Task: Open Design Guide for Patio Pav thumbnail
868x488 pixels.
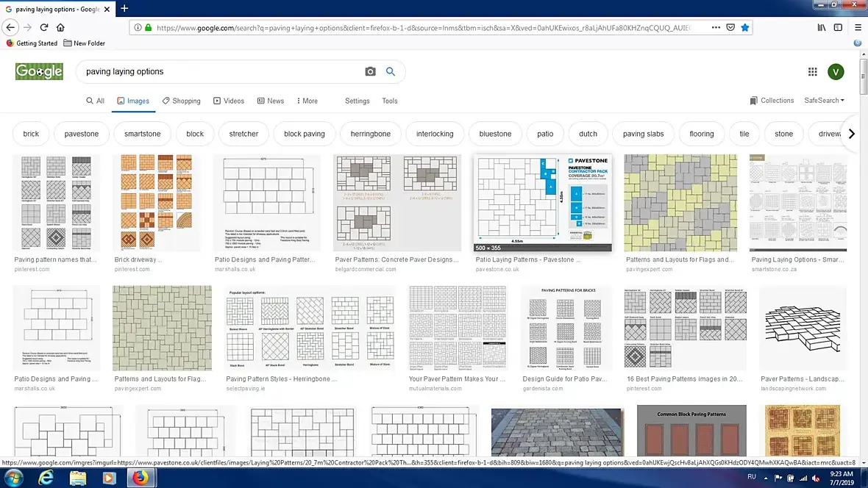Action: [x=566, y=328]
